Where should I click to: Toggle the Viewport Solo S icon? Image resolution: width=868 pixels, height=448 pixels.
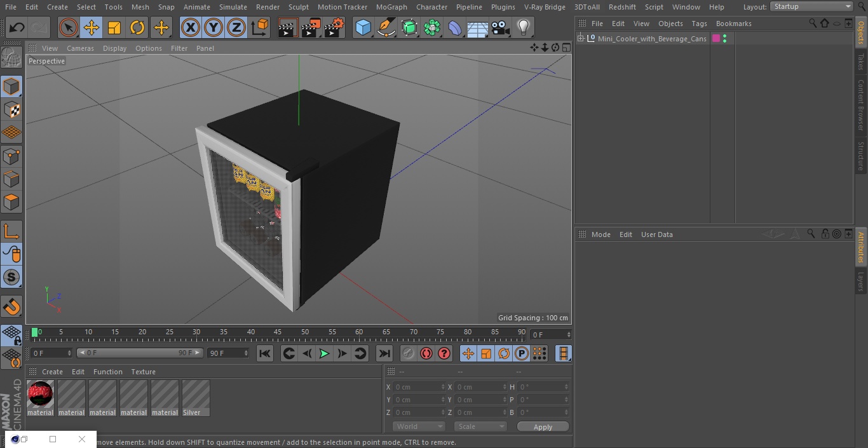(x=11, y=277)
